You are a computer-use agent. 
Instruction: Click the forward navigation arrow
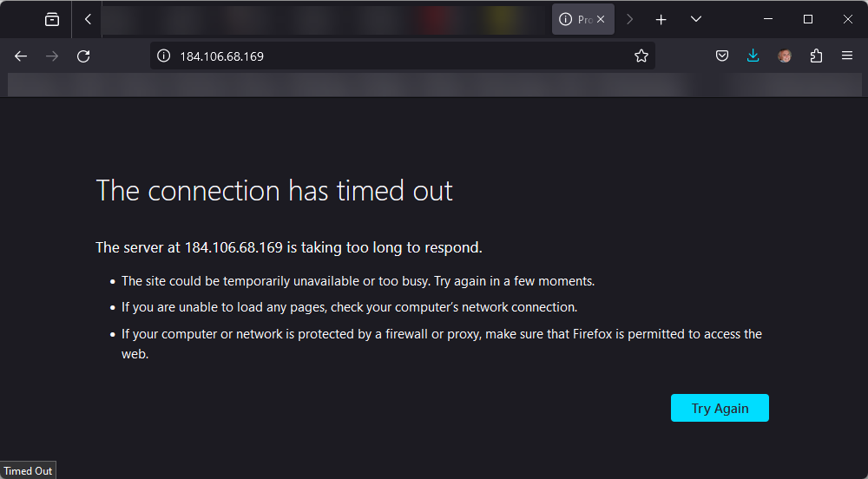[52, 56]
